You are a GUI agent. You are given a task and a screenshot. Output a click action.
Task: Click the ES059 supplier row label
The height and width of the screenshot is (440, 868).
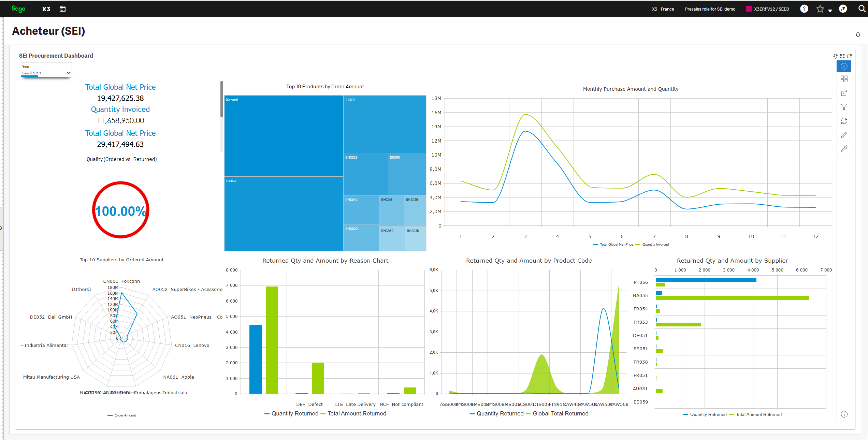point(640,402)
